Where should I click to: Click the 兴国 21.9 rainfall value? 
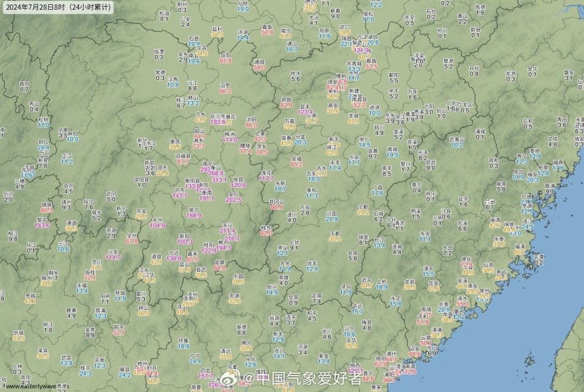coord(332,216)
